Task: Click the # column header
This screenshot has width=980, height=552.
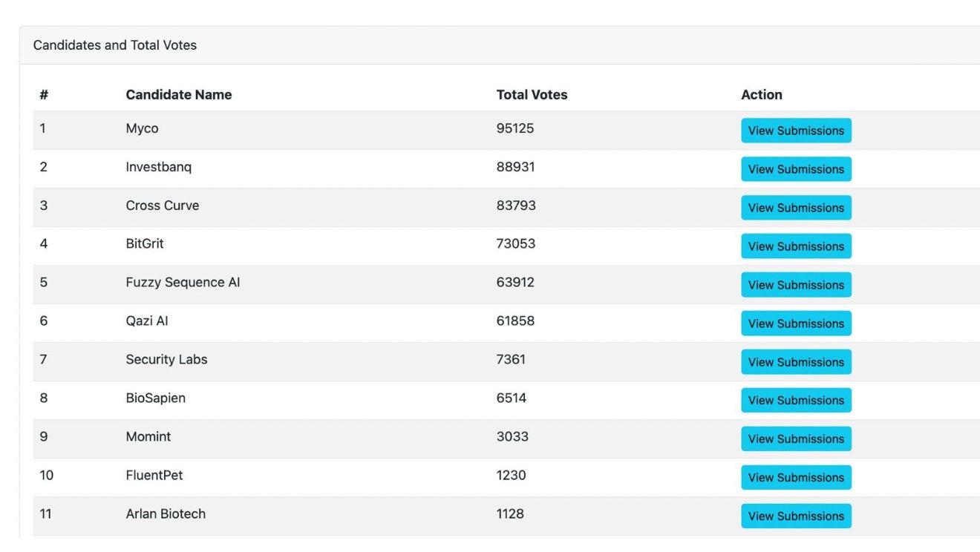Action: click(x=43, y=94)
